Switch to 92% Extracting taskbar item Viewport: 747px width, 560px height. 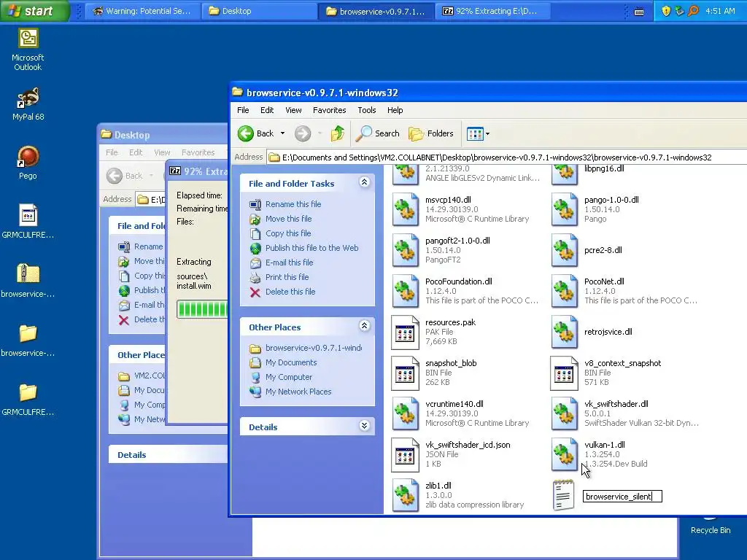[493, 11]
